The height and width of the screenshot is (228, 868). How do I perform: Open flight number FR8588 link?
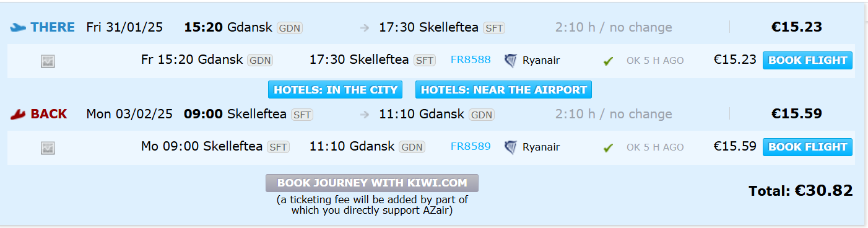[x=471, y=60]
